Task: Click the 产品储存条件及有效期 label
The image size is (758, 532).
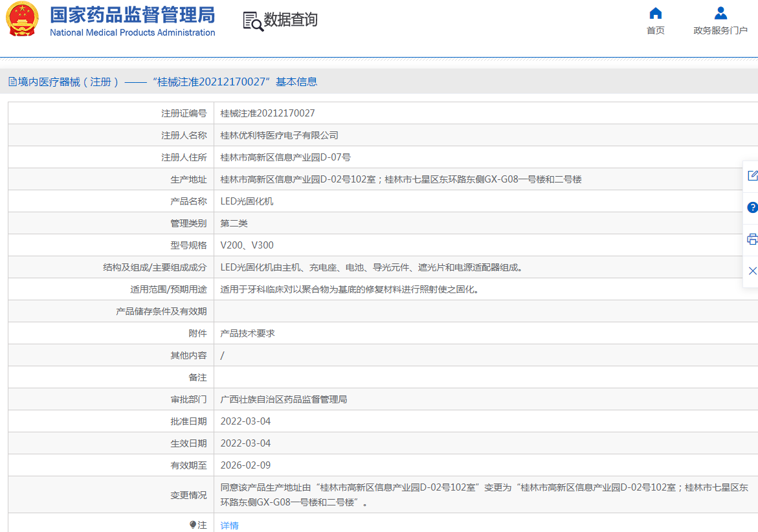Action: coord(161,311)
